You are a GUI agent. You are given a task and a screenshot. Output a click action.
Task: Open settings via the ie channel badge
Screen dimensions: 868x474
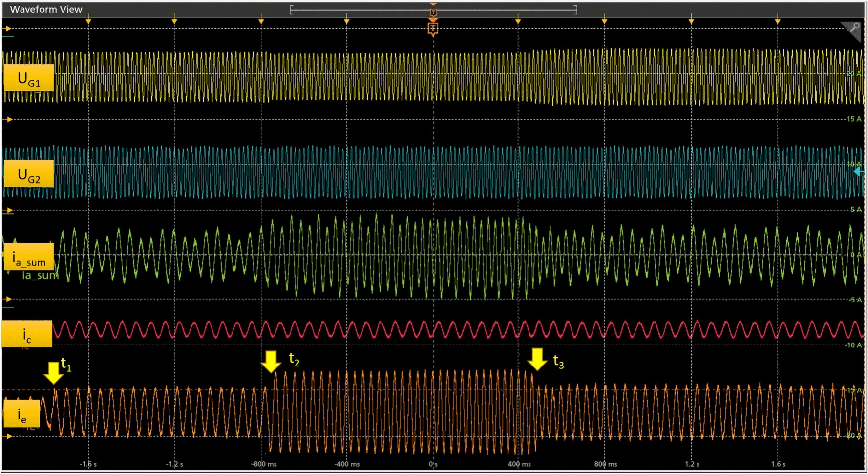click(x=22, y=413)
